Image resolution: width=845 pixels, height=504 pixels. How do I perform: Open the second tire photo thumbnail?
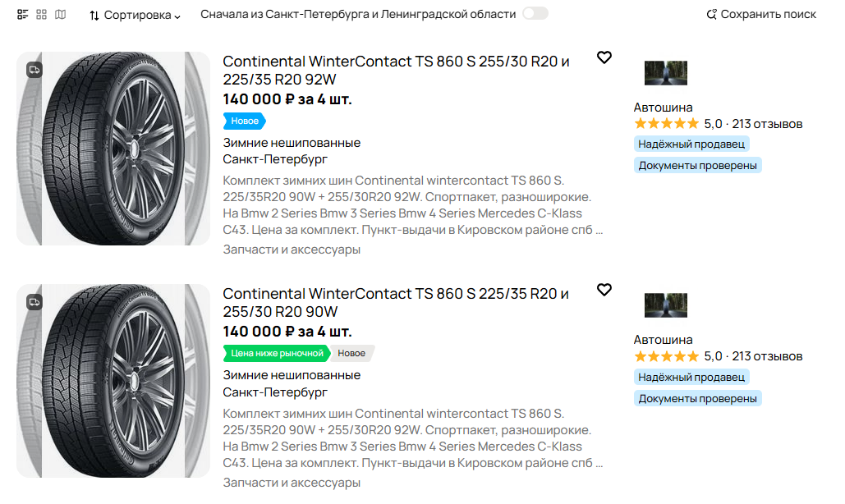point(113,381)
